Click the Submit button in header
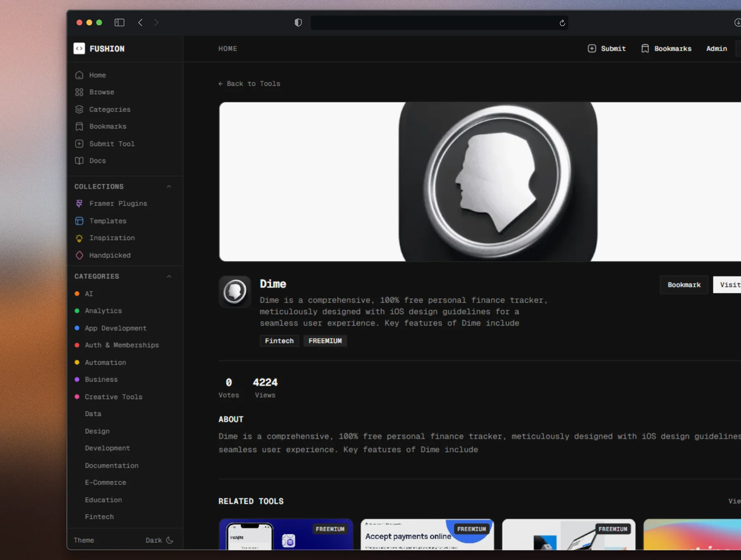This screenshot has height=560, width=741. point(607,49)
